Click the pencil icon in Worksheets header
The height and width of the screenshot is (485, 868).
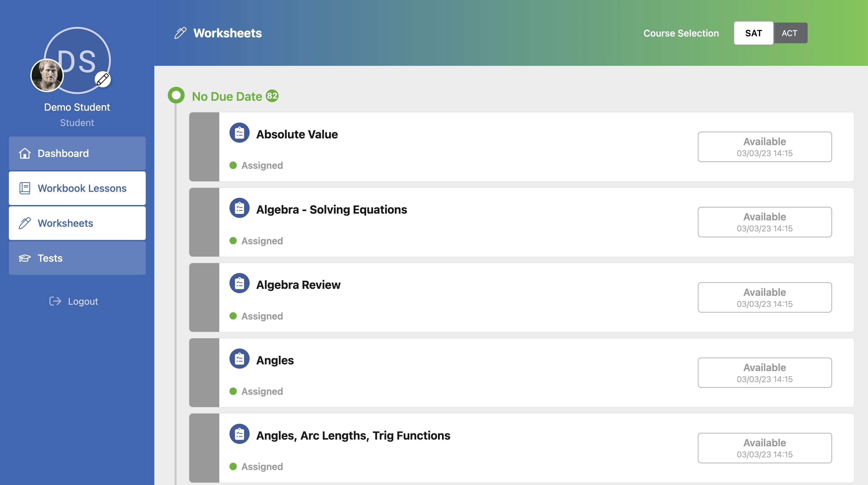tap(180, 33)
